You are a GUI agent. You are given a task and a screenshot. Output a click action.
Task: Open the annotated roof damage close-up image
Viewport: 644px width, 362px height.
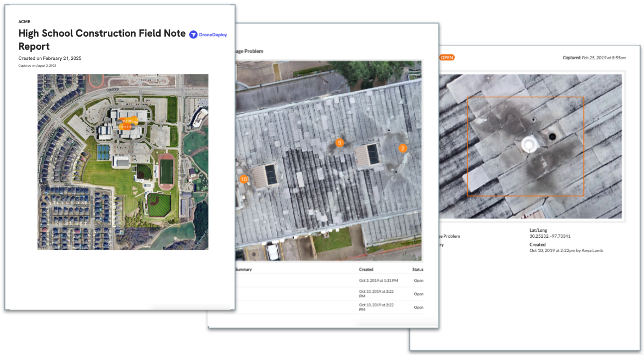tap(530, 146)
